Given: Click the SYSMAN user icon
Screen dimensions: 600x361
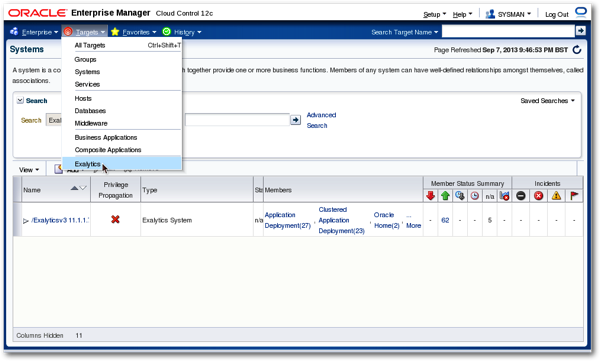Looking at the screenshot, I should pos(490,14).
